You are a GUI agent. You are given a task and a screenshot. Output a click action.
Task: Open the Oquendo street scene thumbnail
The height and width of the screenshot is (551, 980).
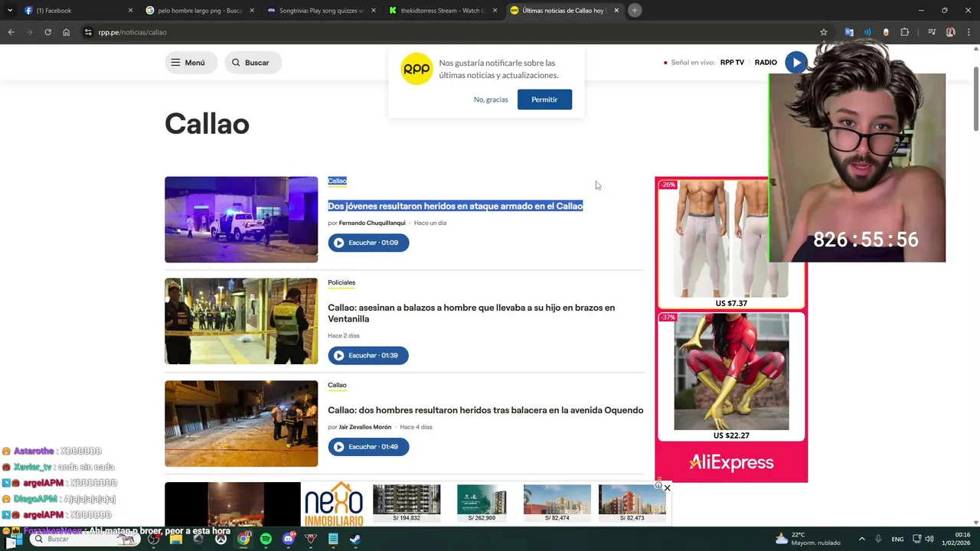tap(241, 423)
